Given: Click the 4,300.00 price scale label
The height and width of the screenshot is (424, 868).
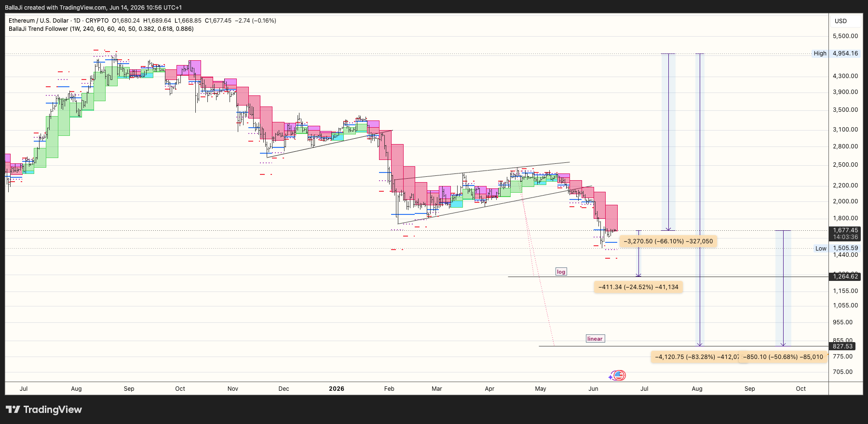Looking at the screenshot, I should [x=845, y=76].
